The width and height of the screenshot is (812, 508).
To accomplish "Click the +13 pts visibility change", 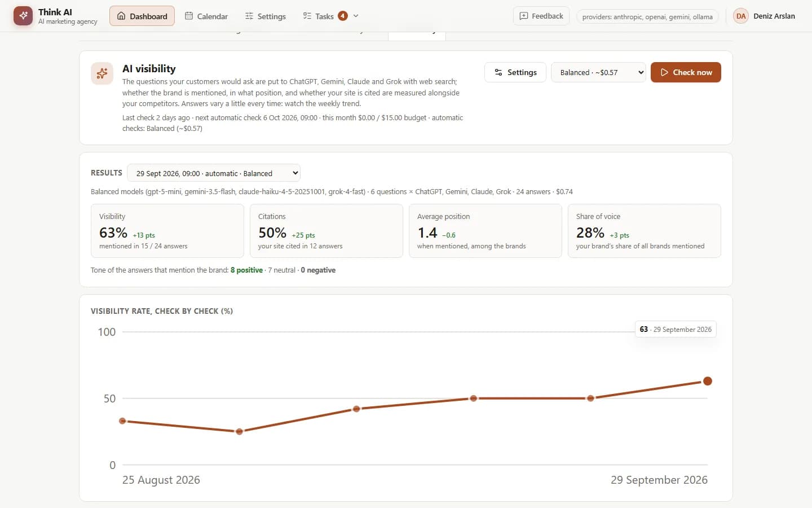I will coord(144,235).
